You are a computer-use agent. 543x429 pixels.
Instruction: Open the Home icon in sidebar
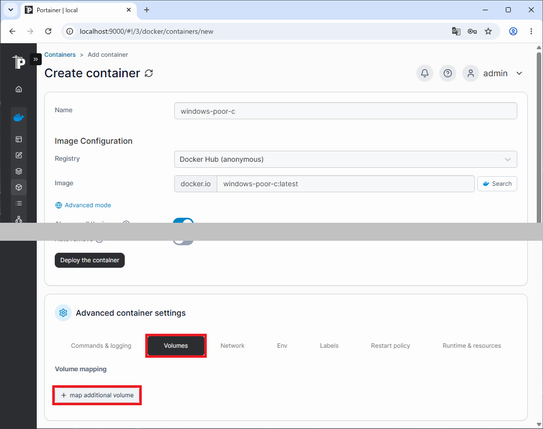pyautogui.click(x=19, y=89)
